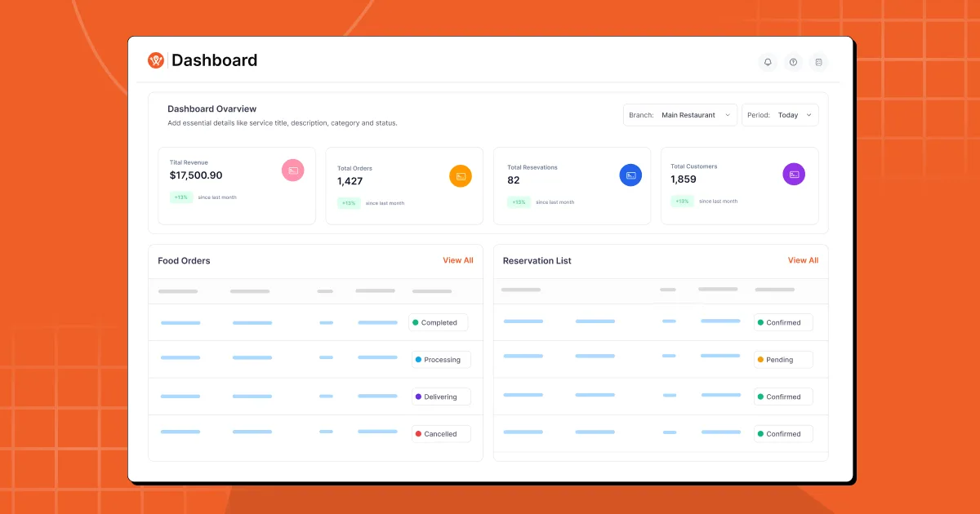This screenshot has height=514, width=980.
Task: Open the notifications bell icon
Action: [x=768, y=62]
